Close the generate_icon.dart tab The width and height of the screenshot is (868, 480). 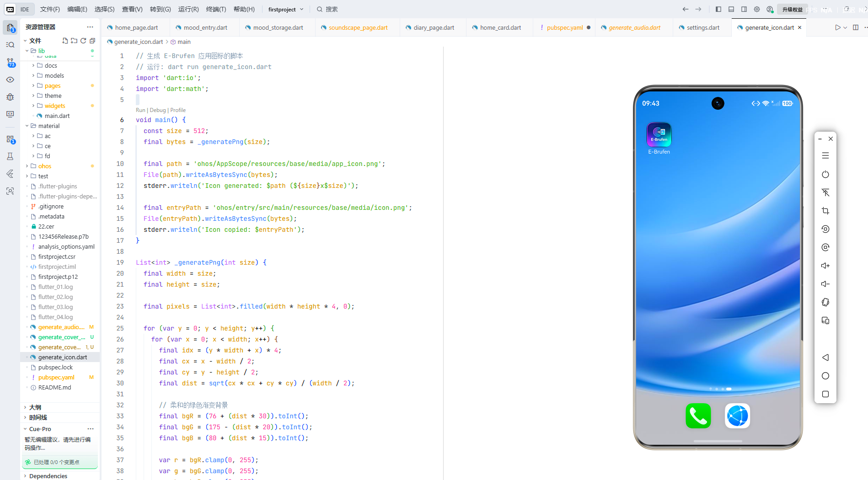point(800,27)
